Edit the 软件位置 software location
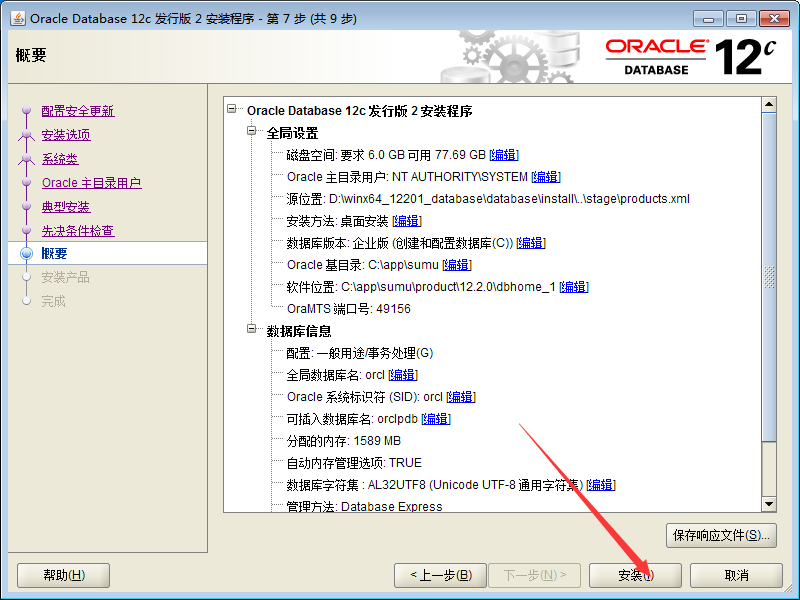This screenshot has width=800, height=600. point(574,287)
